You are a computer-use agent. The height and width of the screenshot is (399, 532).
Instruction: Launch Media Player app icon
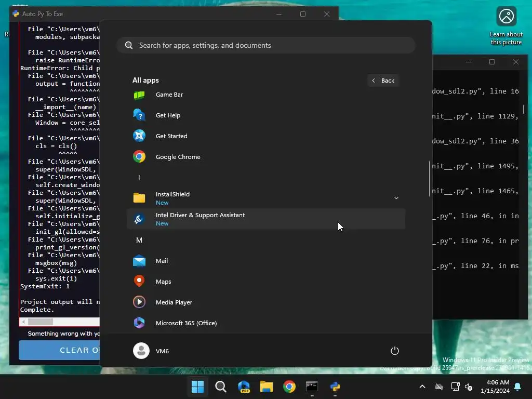(139, 302)
